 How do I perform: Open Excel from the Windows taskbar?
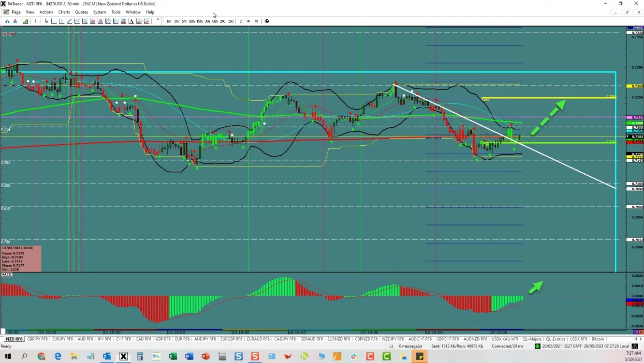pos(173,357)
